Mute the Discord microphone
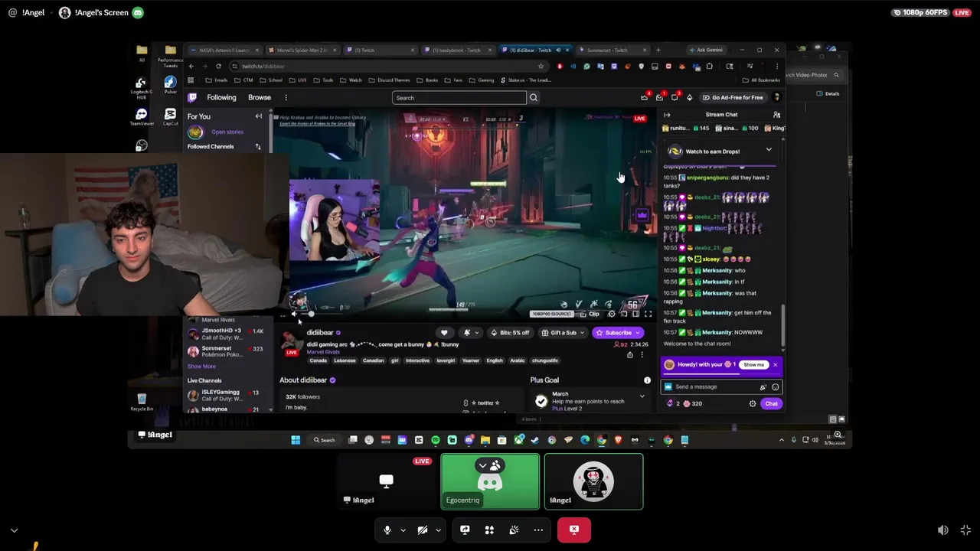The width and height of the screenshot is (980, 551). (x=387, y=530)
